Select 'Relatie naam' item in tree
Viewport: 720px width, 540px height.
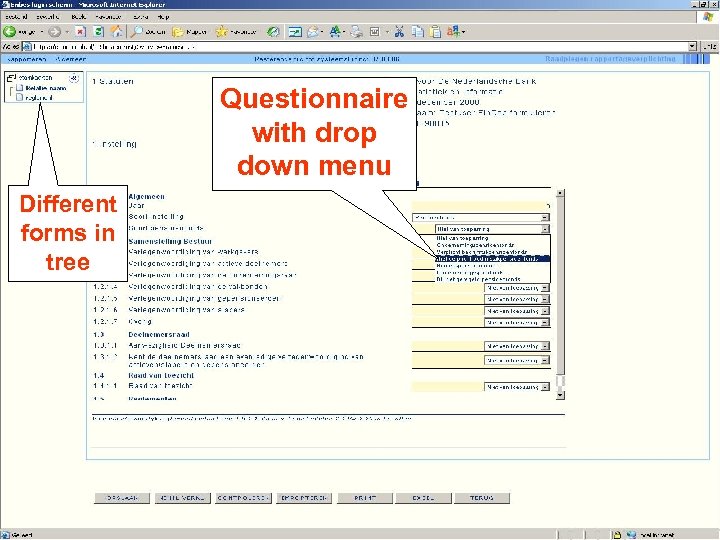point(45,88)
